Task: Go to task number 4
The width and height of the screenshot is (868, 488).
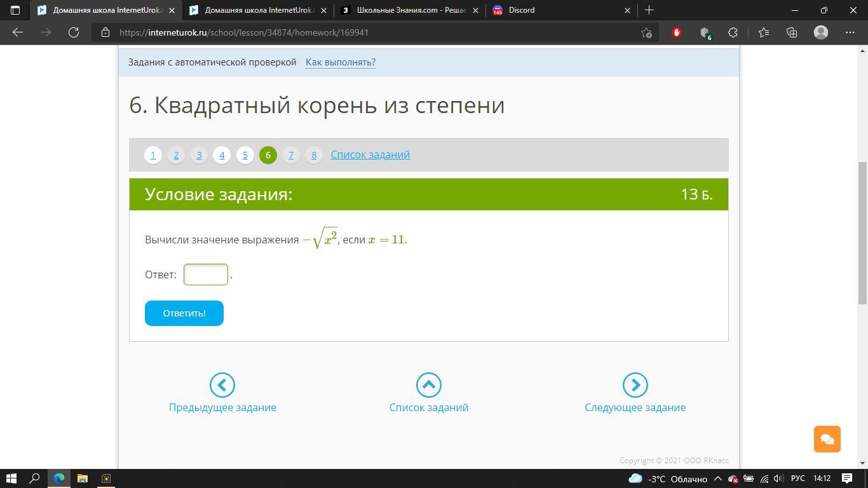Action: coord(222,155)
